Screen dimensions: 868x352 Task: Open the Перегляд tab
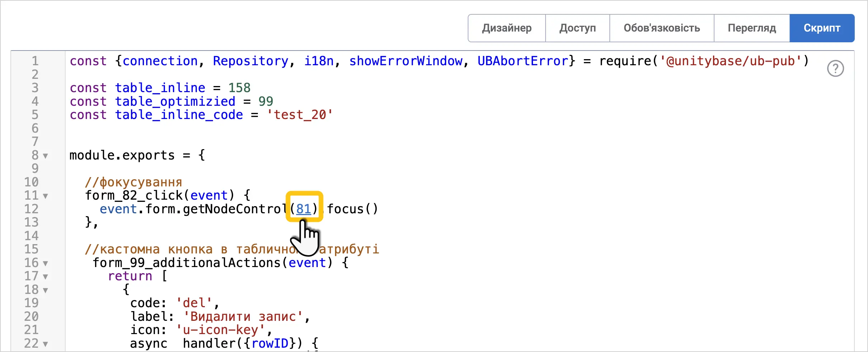[x=752, y=28]
